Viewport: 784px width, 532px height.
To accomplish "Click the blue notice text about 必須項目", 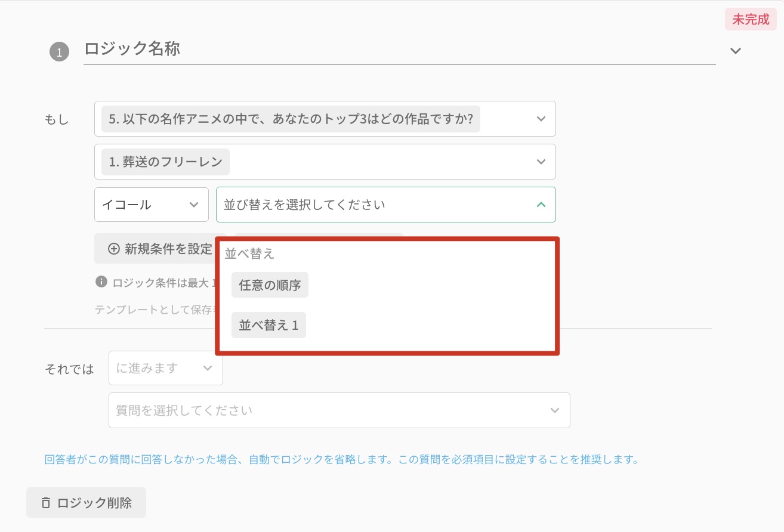I will point(342,460).
